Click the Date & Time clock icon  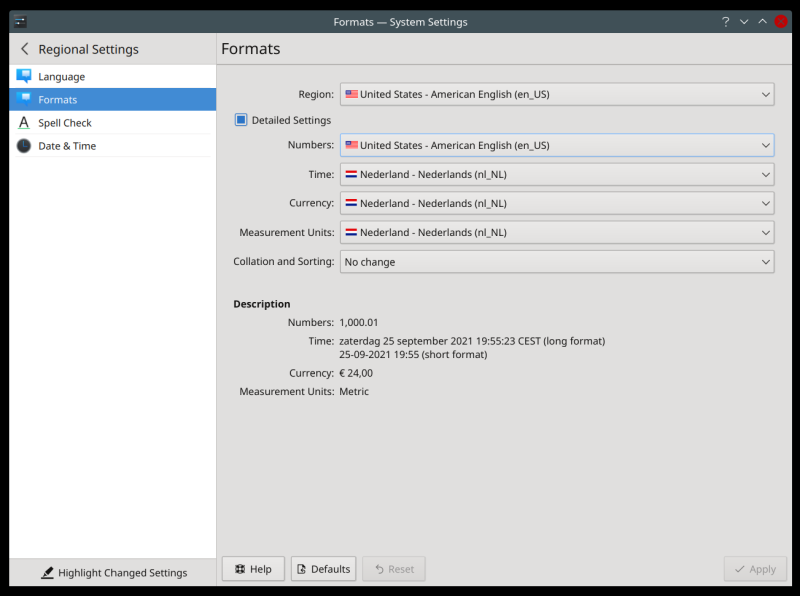click(24, 146)
